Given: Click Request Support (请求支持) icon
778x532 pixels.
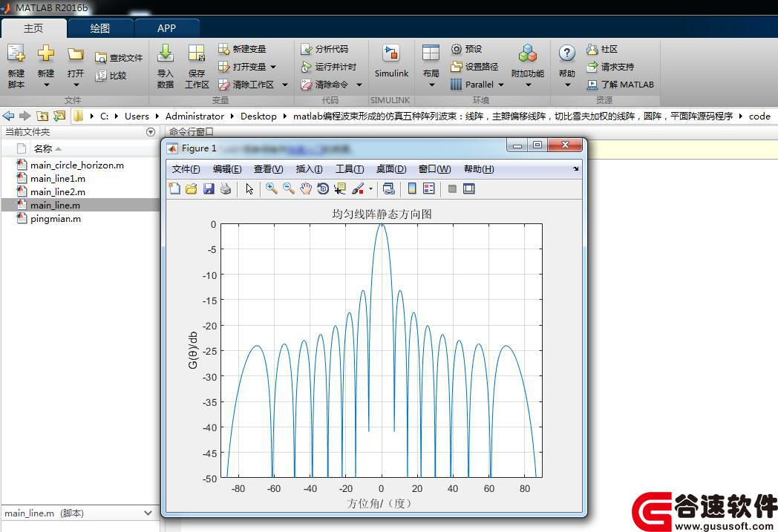Looking at the screenshot, I should (592, 67).
